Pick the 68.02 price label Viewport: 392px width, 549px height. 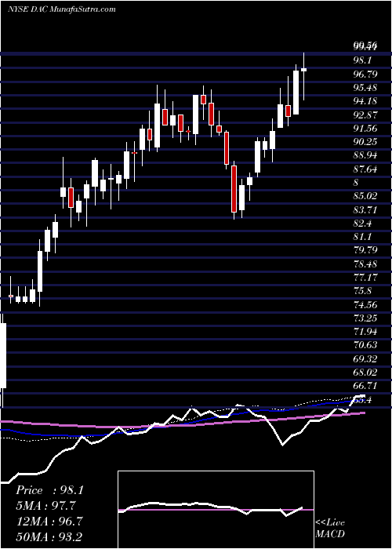(365, 373)
